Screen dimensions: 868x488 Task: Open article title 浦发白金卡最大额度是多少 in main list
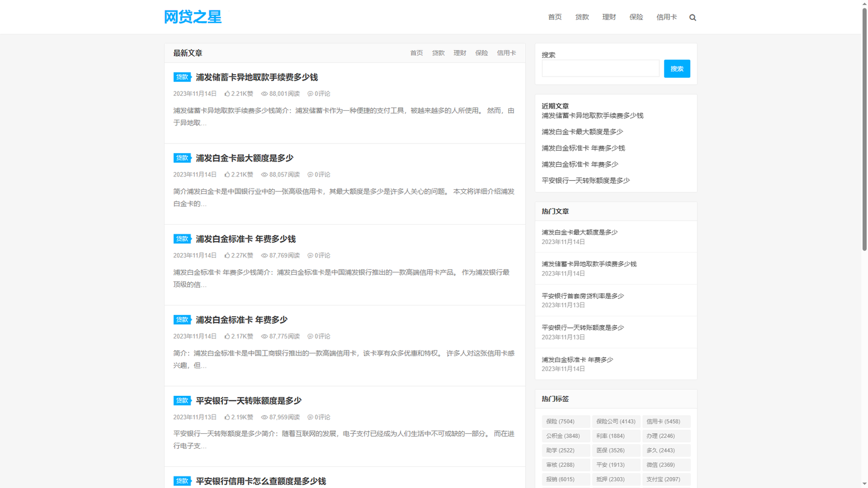tap(245, 158)
